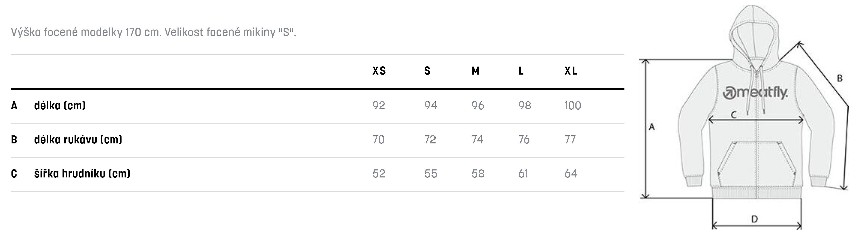
Task: Click the value 61 in the chest row
Action: click(523, 174)
